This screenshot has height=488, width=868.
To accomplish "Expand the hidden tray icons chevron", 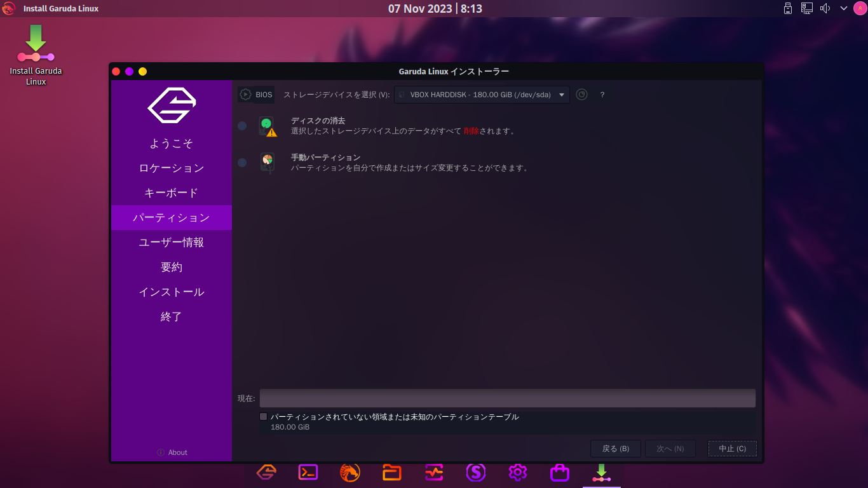I will tap(844, 8).
